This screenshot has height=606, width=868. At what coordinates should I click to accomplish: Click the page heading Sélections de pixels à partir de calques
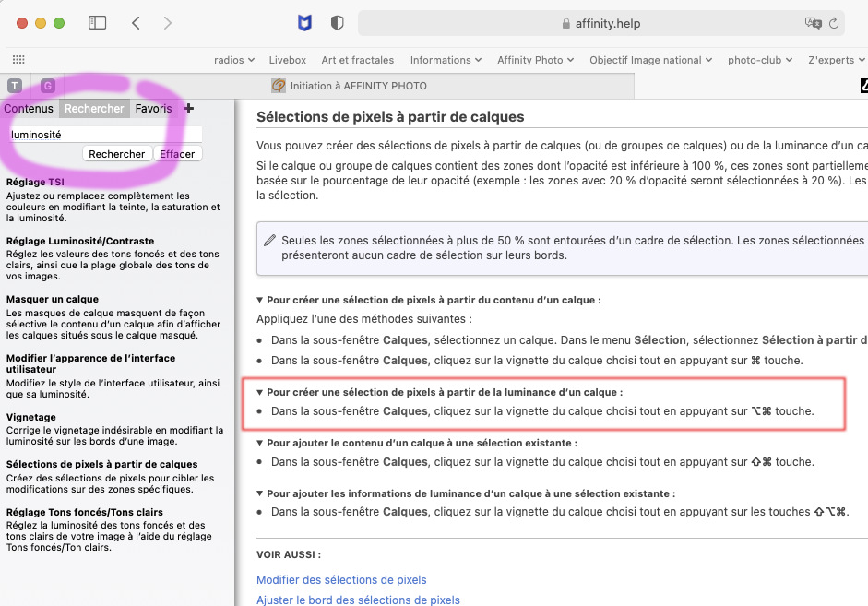pyautogui.click(x=390, y=117)
